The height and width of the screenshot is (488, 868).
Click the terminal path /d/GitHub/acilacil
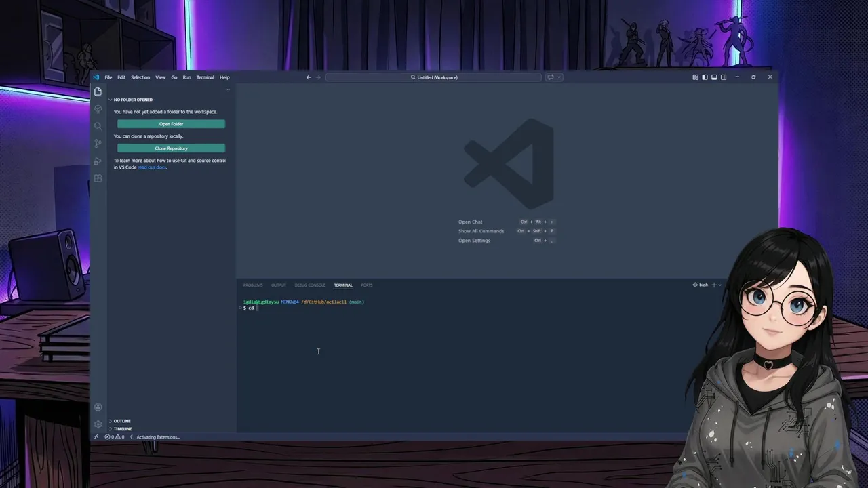point(324,302)
